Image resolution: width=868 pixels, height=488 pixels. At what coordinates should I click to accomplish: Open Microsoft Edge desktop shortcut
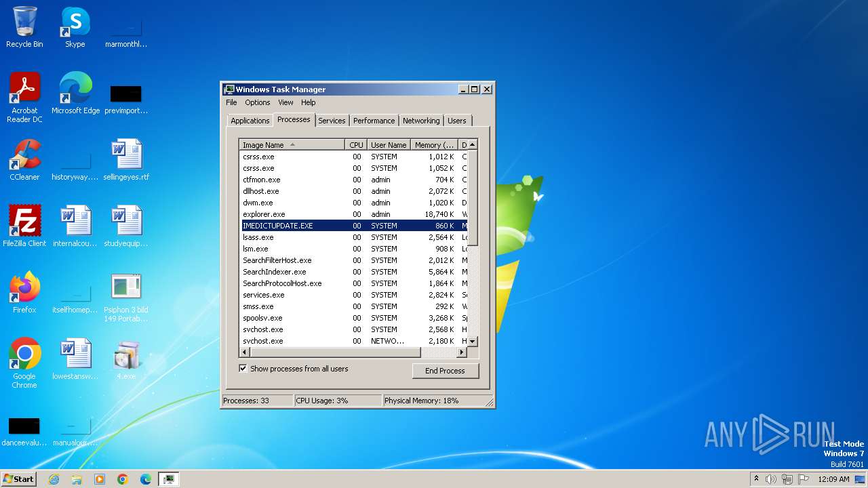[x=75, y=93]
